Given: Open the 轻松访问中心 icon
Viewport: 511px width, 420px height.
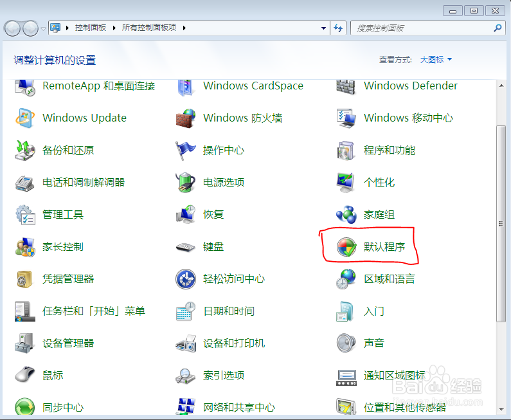Looking at the screenshot, I should (x=186, y=279).
